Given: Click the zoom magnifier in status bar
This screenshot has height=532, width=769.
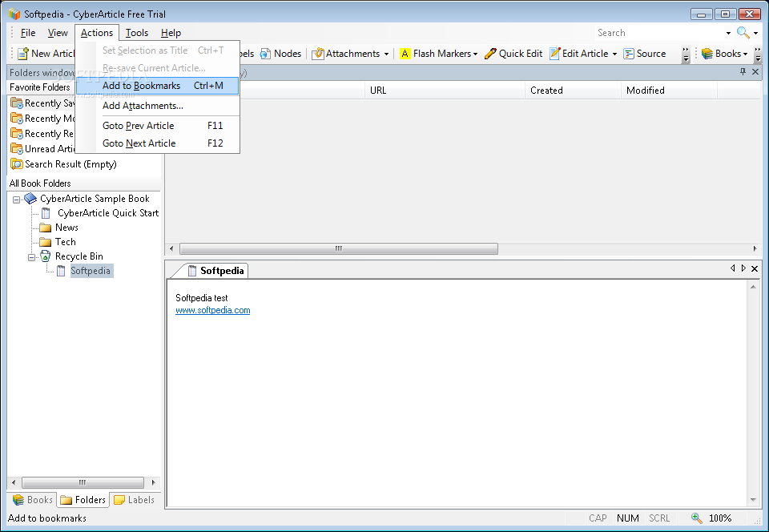Looking at the screenshot, I should 696,518.
